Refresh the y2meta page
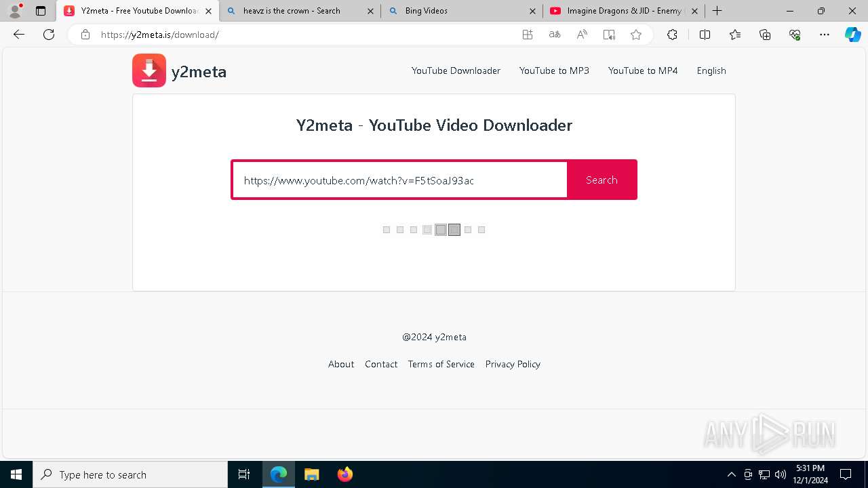 pos(49,35)
